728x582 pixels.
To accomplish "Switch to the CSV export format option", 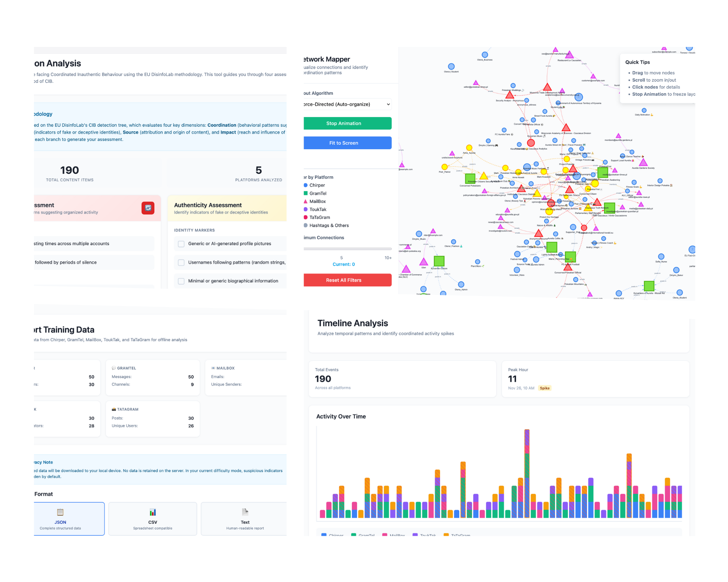I will (x=153, y=519).
